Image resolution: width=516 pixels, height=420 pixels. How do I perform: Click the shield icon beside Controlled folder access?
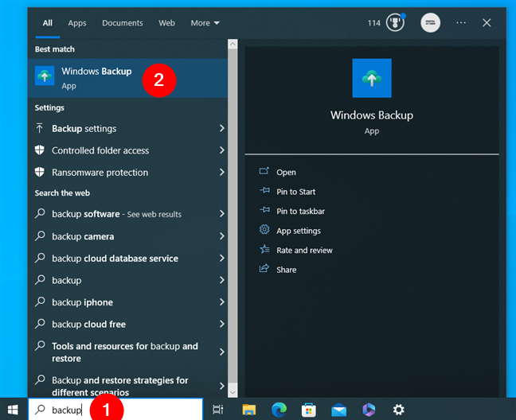40,150
